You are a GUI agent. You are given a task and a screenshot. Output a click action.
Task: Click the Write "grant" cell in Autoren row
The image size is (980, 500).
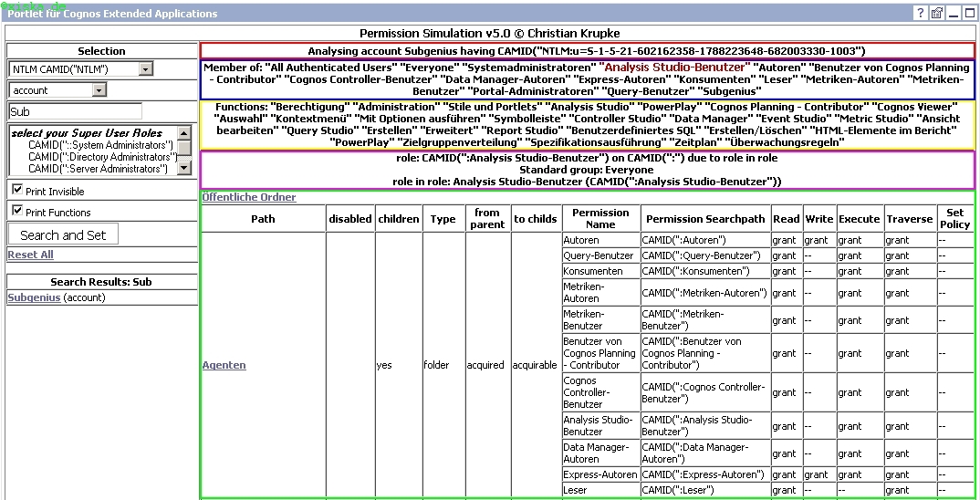[x=819, y=240]
